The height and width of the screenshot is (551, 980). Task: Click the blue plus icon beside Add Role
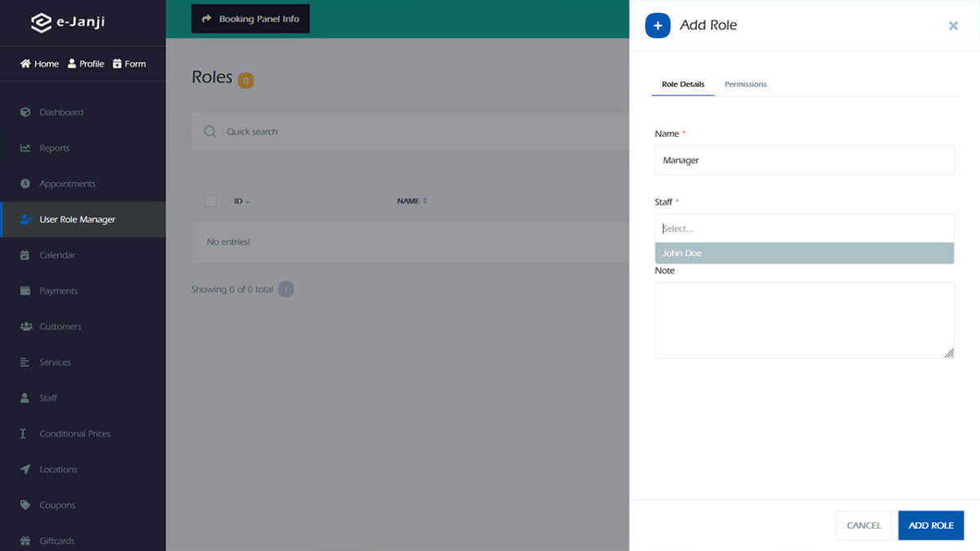[658, 25]
